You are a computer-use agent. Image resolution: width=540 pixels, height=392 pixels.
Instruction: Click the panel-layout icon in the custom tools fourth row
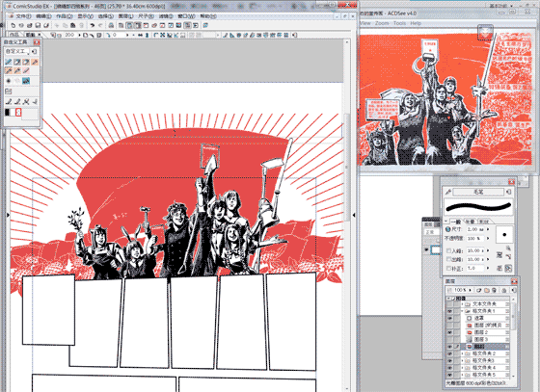pos(9,91)
